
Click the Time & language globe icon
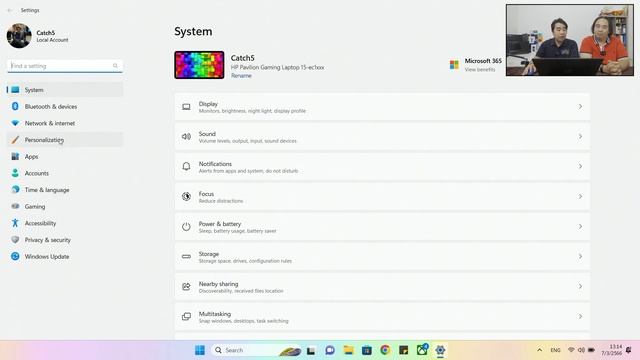(15, 189)
